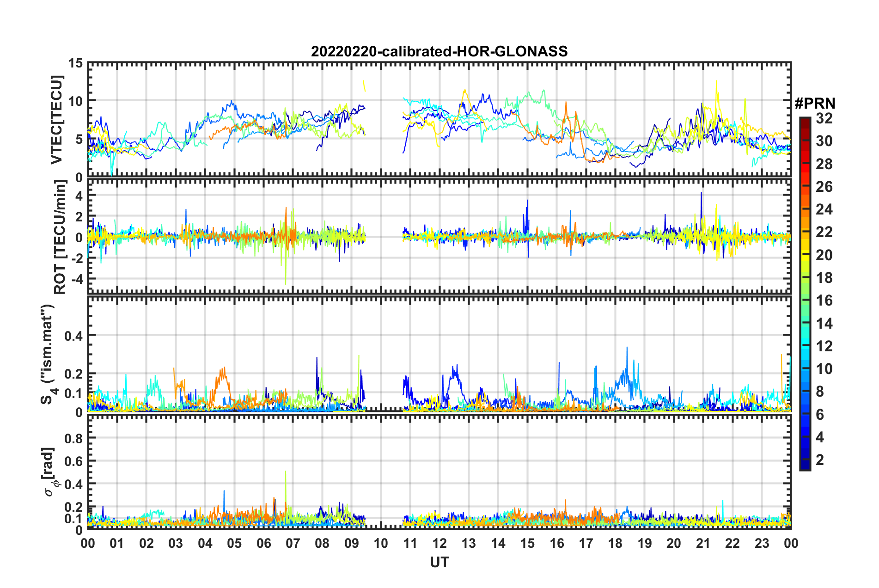Image resolution: width=879 pixels, height=588 pixels.
Task: Click x-axis hour tick label 05
Action: coord(234,543)
